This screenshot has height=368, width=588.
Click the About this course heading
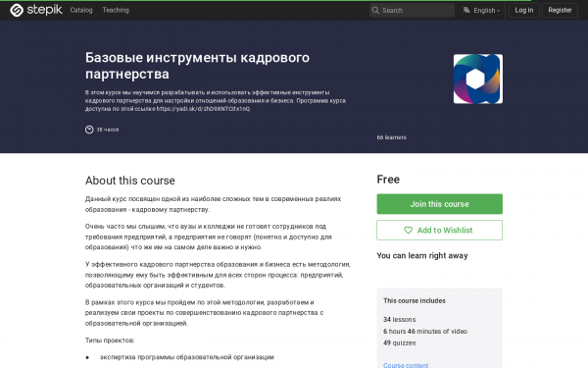[130, 181]
